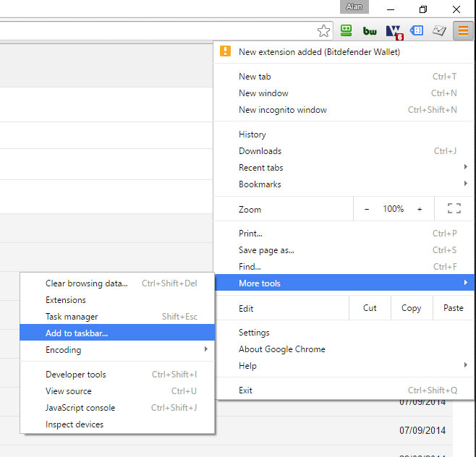Open JavaScript console
476x457 pixels.
[117, 408]
